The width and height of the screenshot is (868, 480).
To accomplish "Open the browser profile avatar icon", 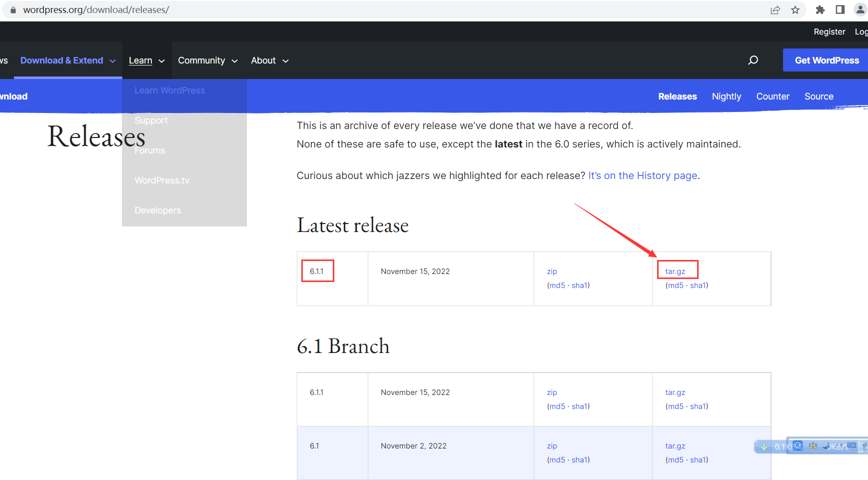I will tap(860, 10).
